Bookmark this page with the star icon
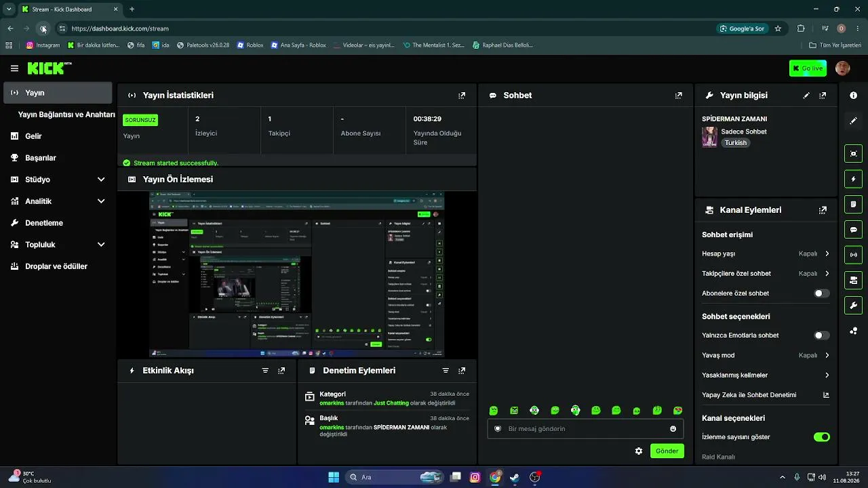 click(778, 28)
